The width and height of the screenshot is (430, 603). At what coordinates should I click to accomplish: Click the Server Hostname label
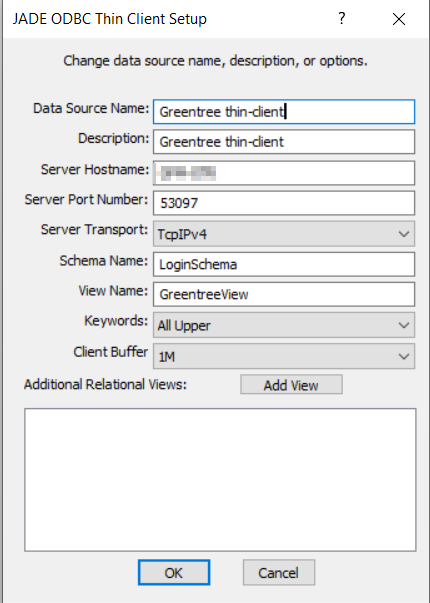click(95, 170)
